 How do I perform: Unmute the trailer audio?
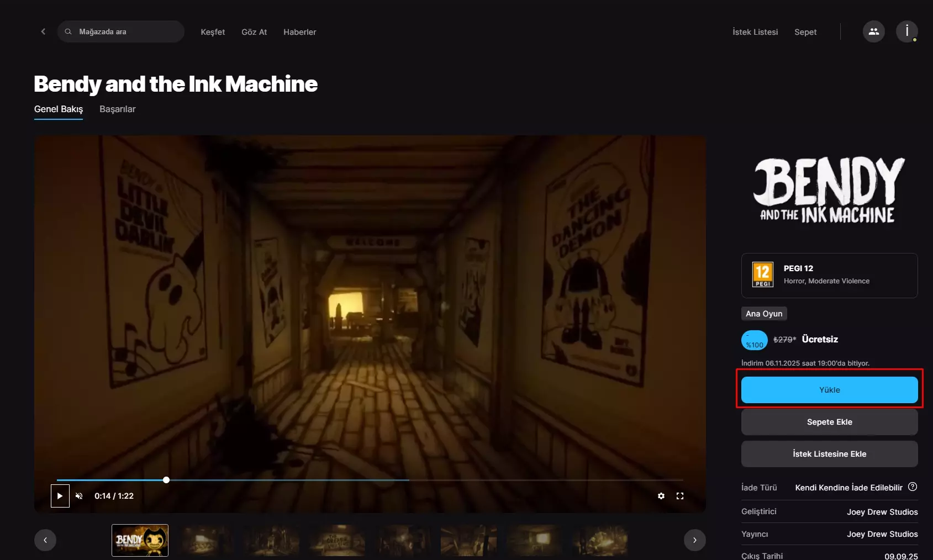tap(79, 496)
